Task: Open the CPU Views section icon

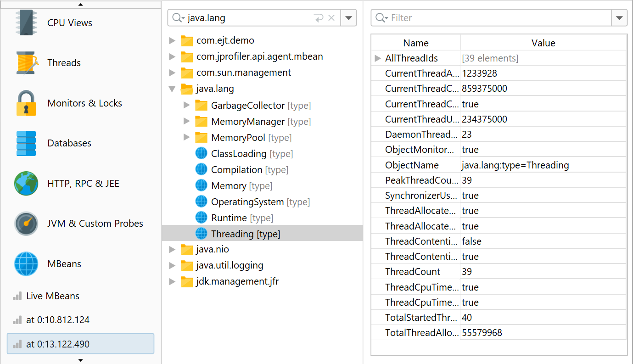Action: (26, 22)
